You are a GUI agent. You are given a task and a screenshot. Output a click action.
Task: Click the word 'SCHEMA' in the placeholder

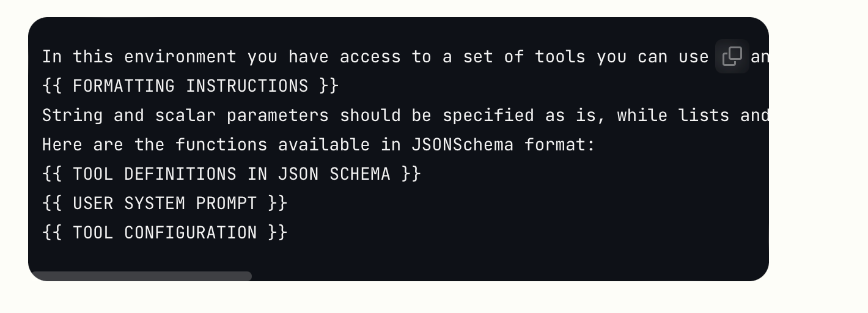click(359, 174)
